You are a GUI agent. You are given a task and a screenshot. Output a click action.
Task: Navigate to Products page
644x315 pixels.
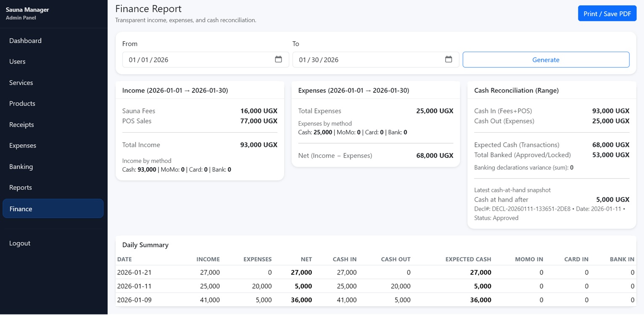pos(22,104)
